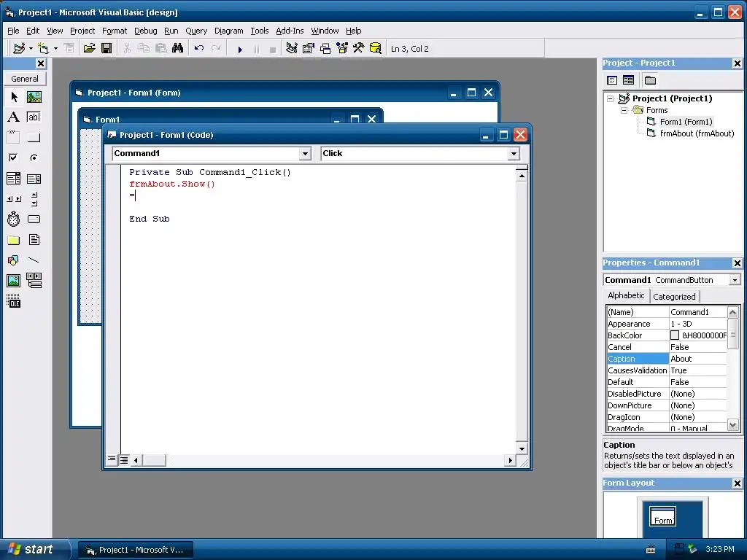The image size is (747, 560).
Task: Select the PictureBox control tool
Action: [x=34, y=97]
